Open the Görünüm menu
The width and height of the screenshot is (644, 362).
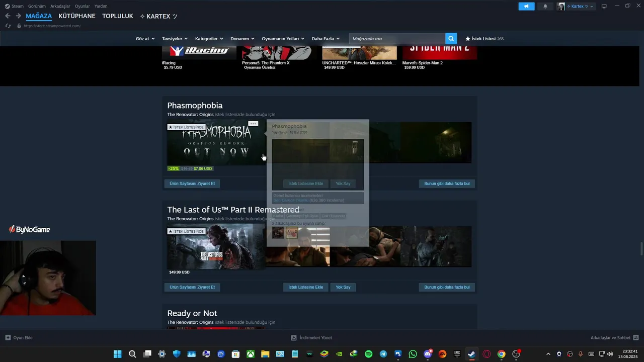coord(37,6)
